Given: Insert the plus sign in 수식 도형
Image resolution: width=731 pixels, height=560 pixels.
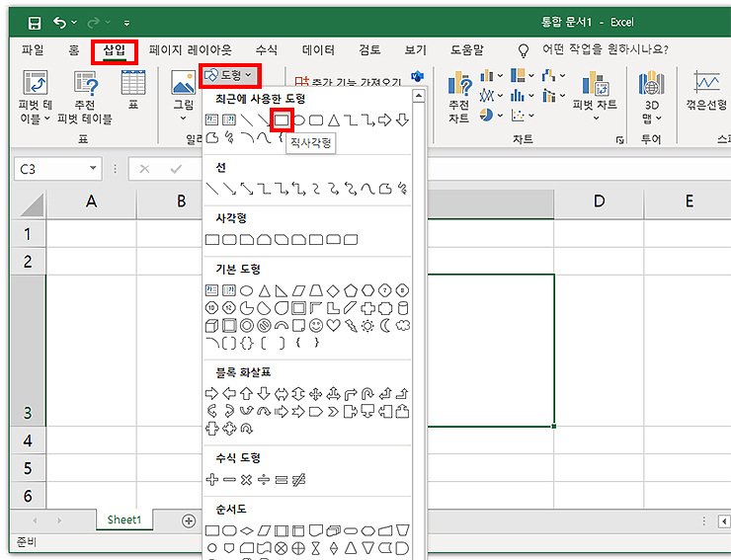Looking at the screenshot, I should point(211,480).
